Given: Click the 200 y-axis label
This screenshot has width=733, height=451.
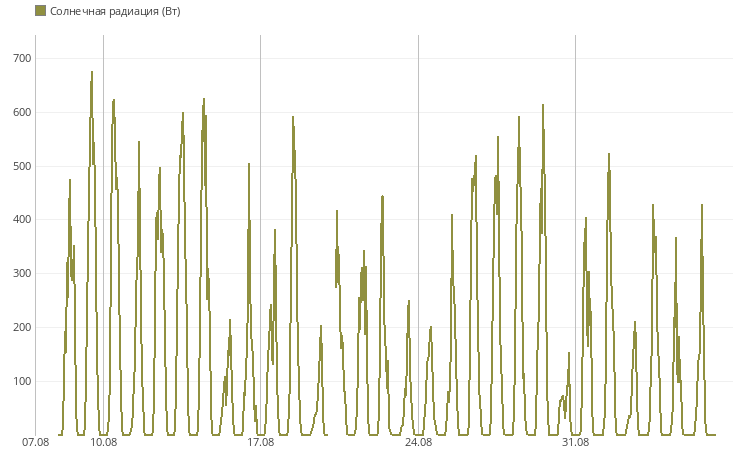Looking at the screenshot, I should (22, 327).
